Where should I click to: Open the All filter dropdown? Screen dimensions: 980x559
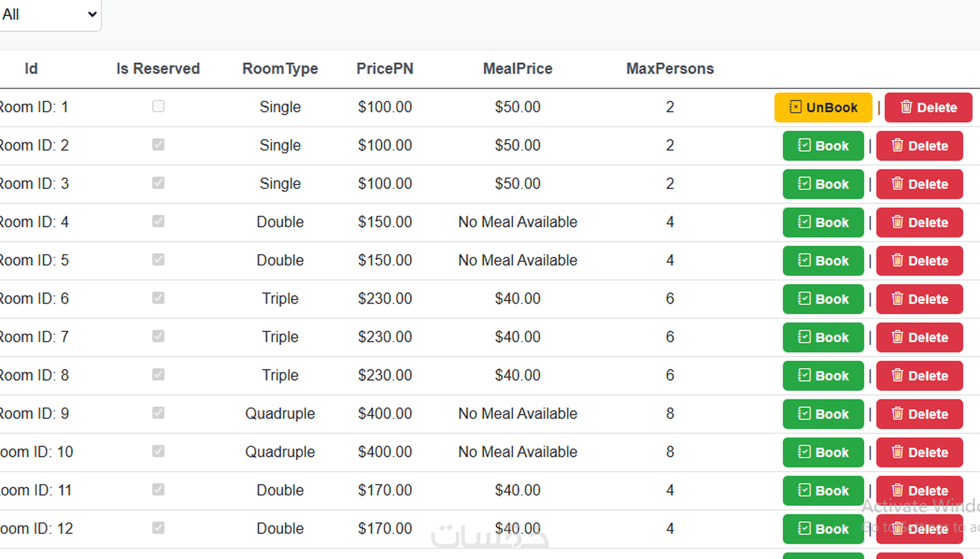pyautogui.click(x=49, y=14)
